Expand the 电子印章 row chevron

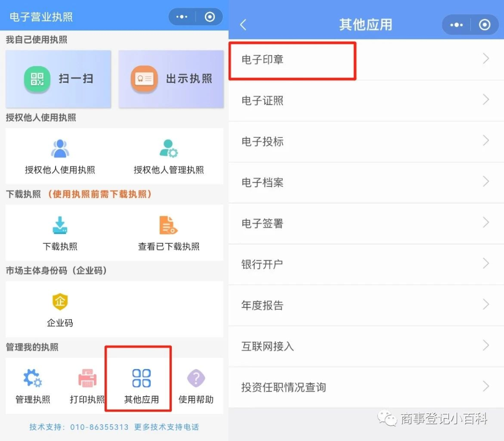(x=486, y=59)
